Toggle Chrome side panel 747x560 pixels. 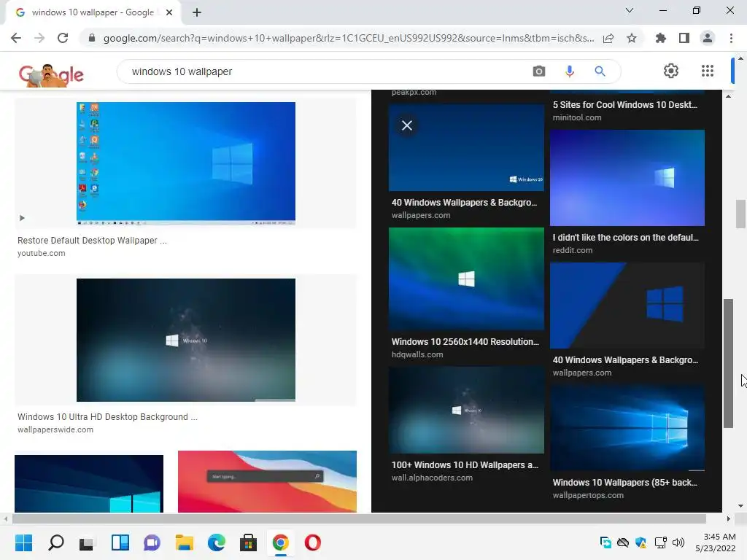tap(684, 38)
